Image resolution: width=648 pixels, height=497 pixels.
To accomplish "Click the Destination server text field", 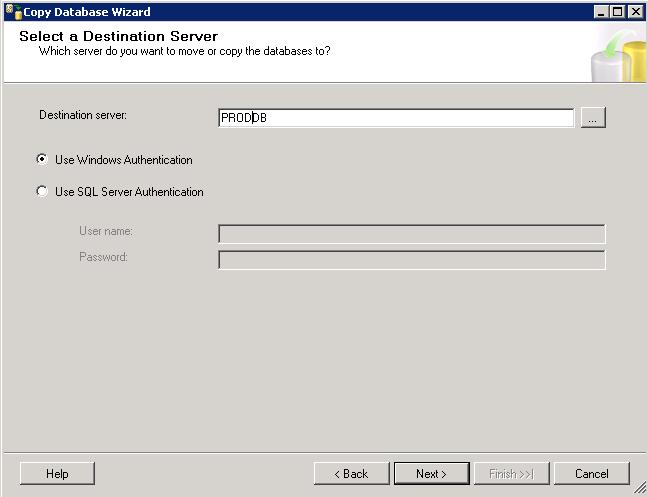I will [x=396, y=118].
